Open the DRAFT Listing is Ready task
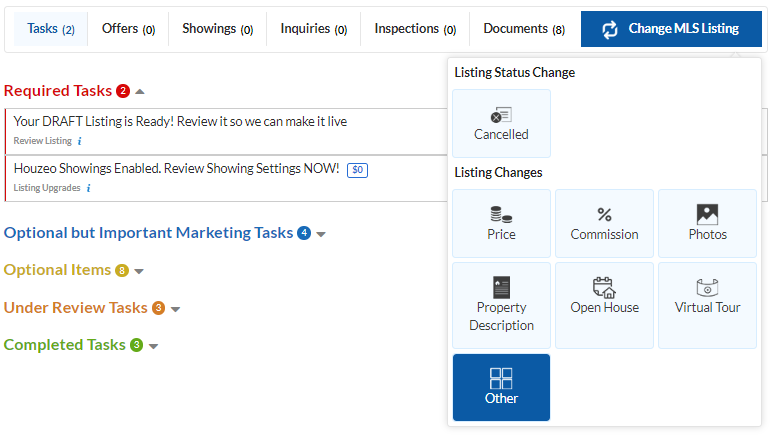The image size is (777, 439). point(180,122)
